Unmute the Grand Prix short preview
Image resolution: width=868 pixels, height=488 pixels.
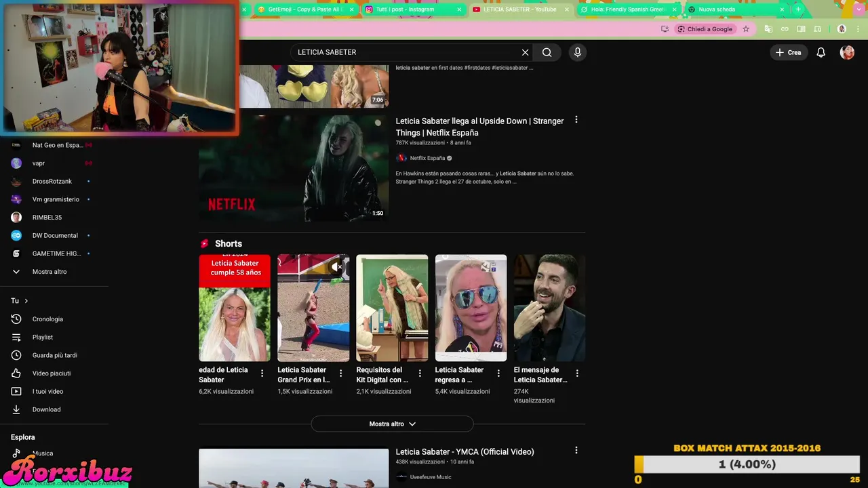click(x=338, y=267)
